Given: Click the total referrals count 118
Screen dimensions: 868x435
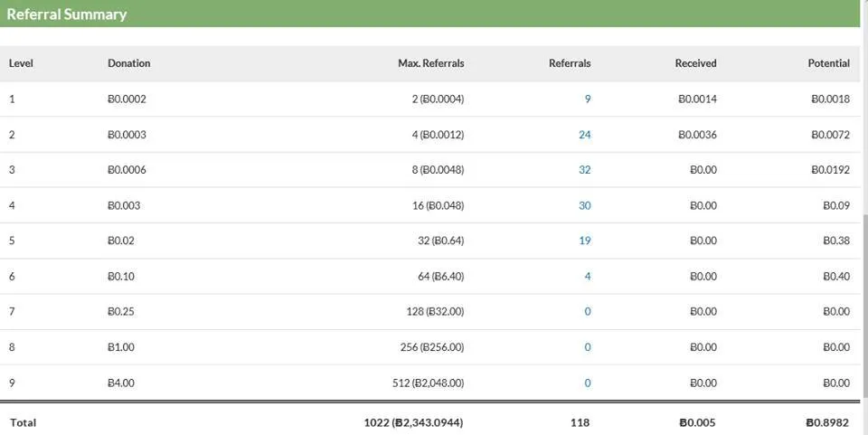Looking at the screenshot, I should [x=580, y=423].
